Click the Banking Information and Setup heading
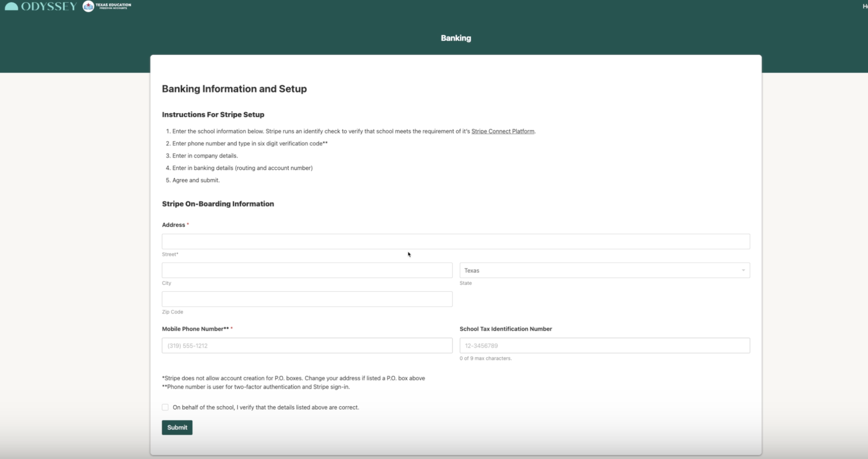This screenshot has height=459, width=868. [x=234, y=89]
